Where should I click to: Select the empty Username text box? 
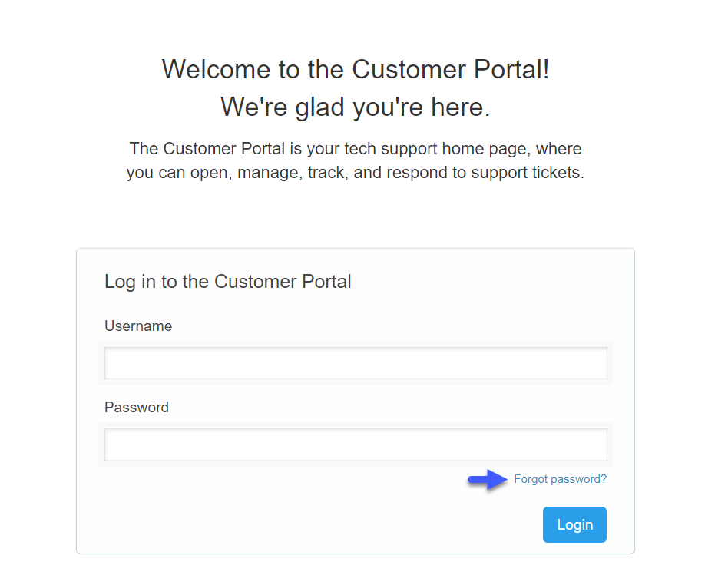click(355, 362)
